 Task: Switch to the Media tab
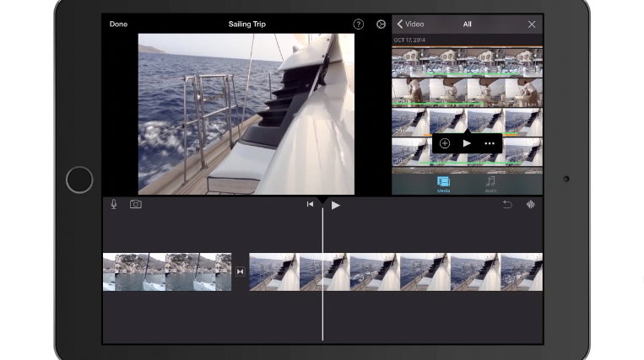[x=443, y=184]
